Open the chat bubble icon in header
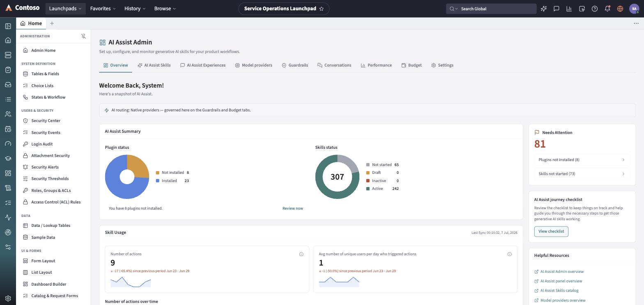The width and height of the screenshot is (644, 305). 557,9
